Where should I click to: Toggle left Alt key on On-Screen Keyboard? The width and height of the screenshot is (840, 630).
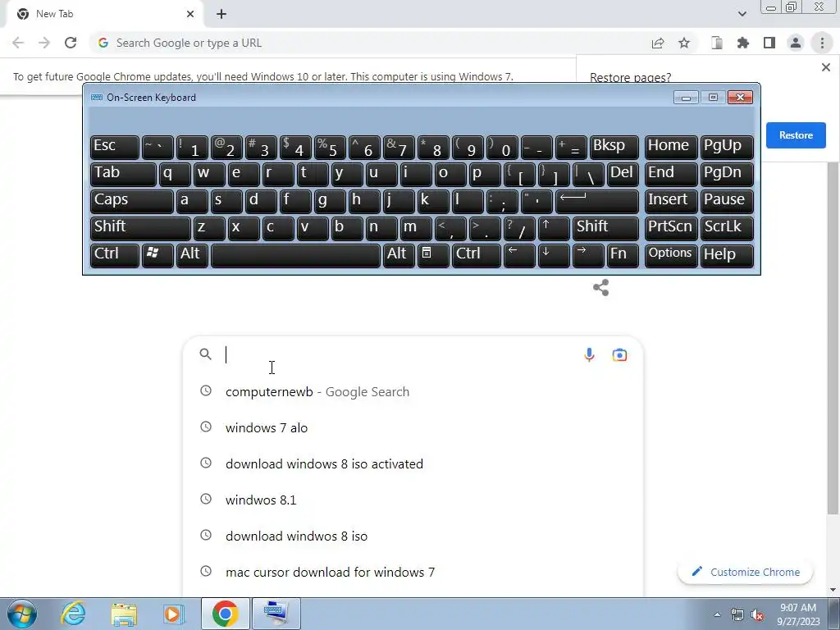tap(192, 255)
